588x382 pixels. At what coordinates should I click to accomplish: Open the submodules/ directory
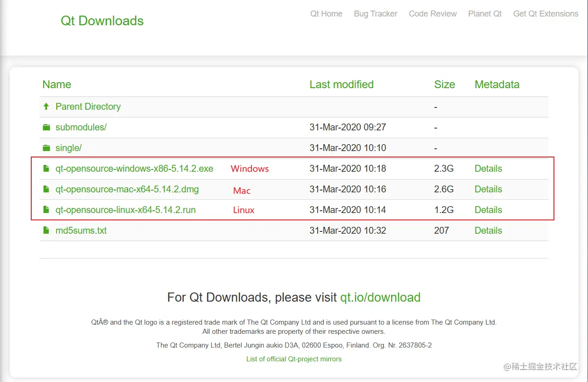click(81, 127)
